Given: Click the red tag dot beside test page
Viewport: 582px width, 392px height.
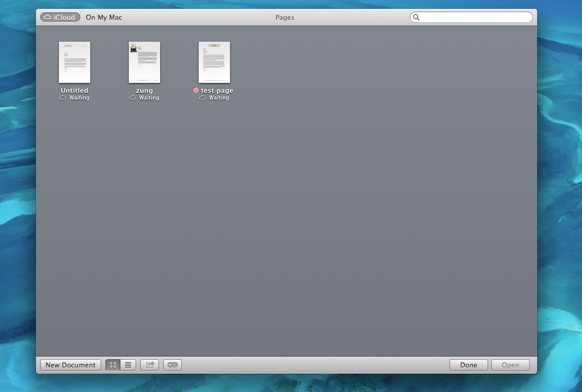Looking at the screenshot, I should [196, 90].
